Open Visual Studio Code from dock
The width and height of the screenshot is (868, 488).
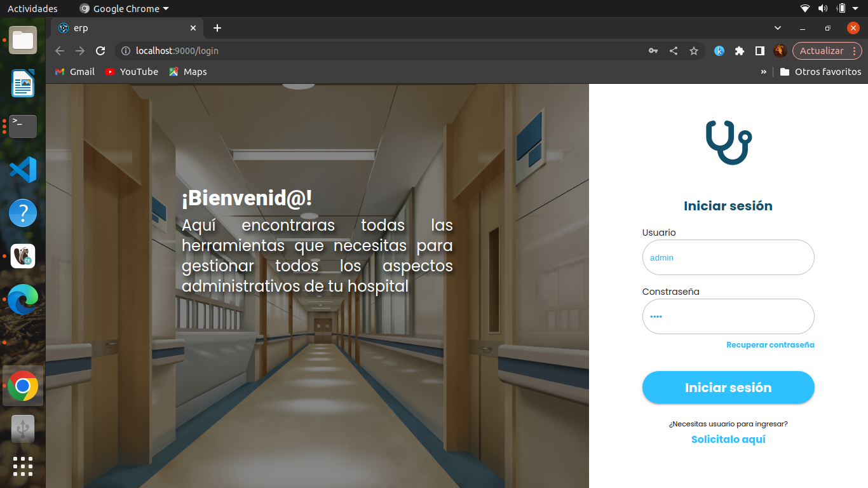[23, 170]
